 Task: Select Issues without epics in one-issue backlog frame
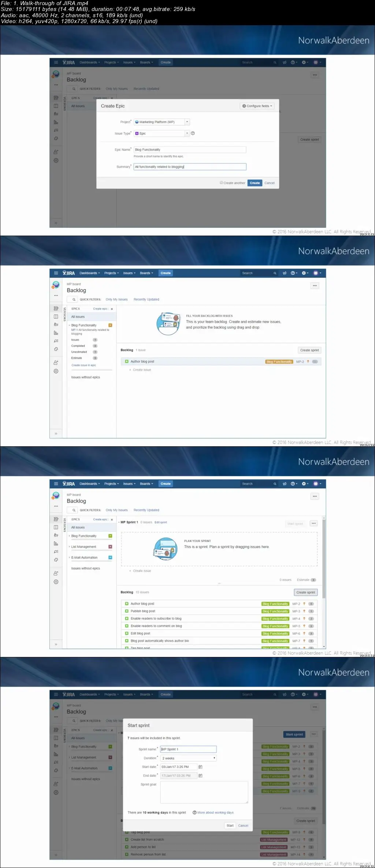[x=85, y=377]
